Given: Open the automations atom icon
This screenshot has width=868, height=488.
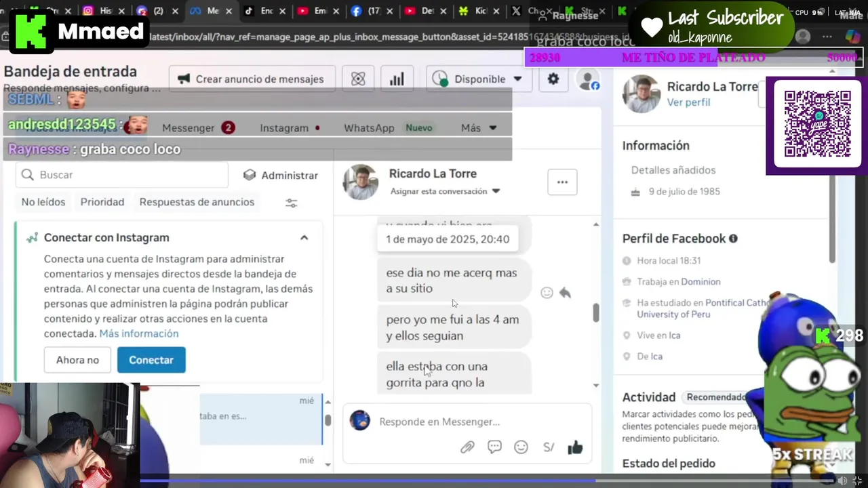Looking at the screenshot, I should (x=358, y=79).
